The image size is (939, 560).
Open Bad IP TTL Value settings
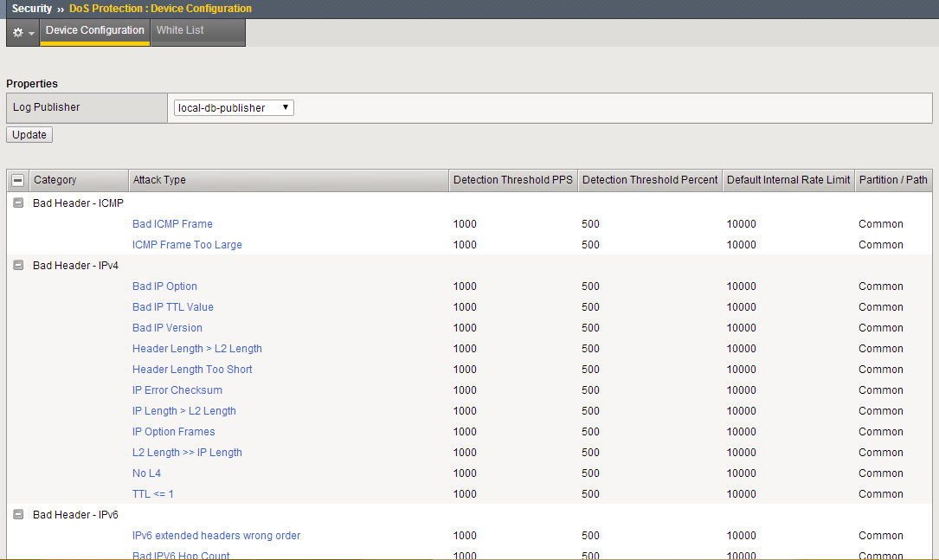pyautogui.click(x=173, y=307)
